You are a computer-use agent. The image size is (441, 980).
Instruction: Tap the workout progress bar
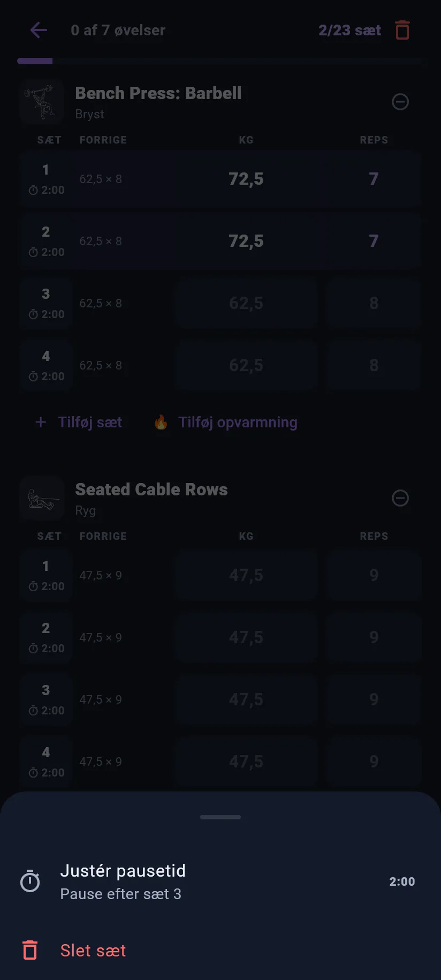tap(221, 61)
